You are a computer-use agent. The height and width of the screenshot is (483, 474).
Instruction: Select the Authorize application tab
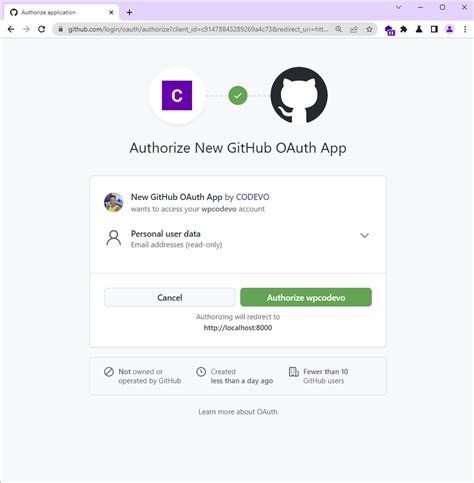point(62,12)
